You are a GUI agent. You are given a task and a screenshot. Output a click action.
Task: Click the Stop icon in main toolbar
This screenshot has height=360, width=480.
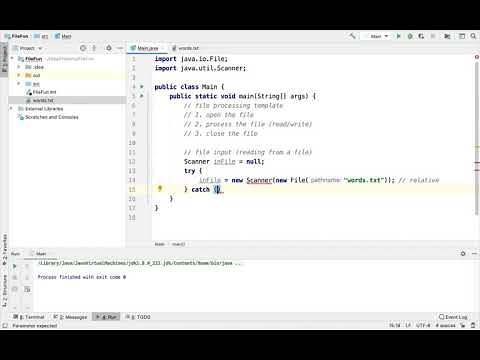(433, 36)
